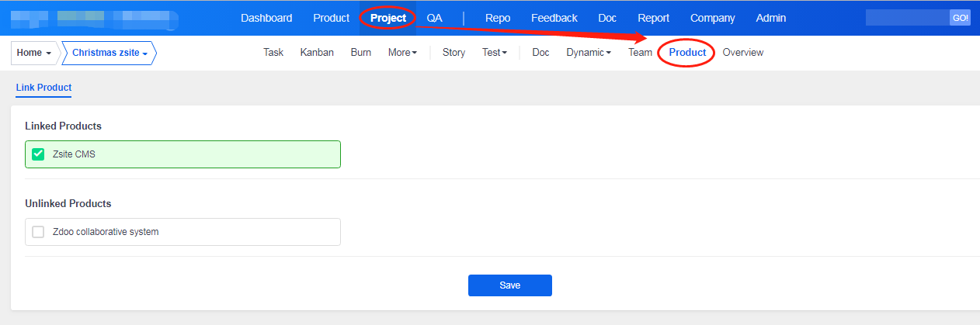Screen dimensions: 980x325
Task: Click the search input field
Action: click(x=907, y=18)
